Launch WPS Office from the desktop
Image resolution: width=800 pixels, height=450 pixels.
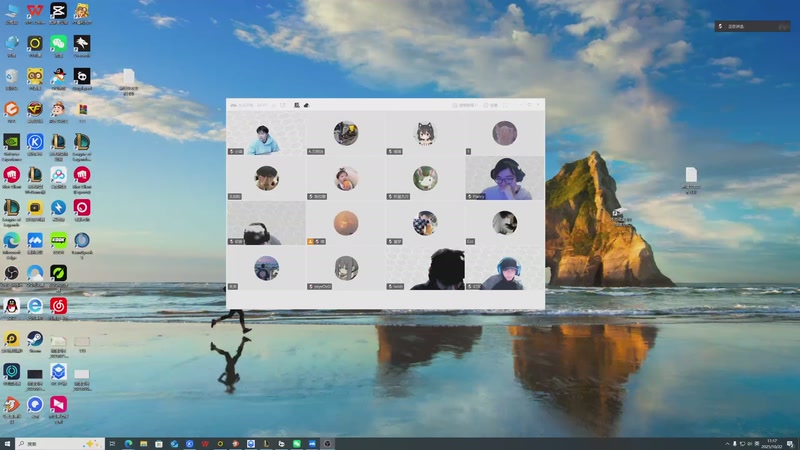35,13
